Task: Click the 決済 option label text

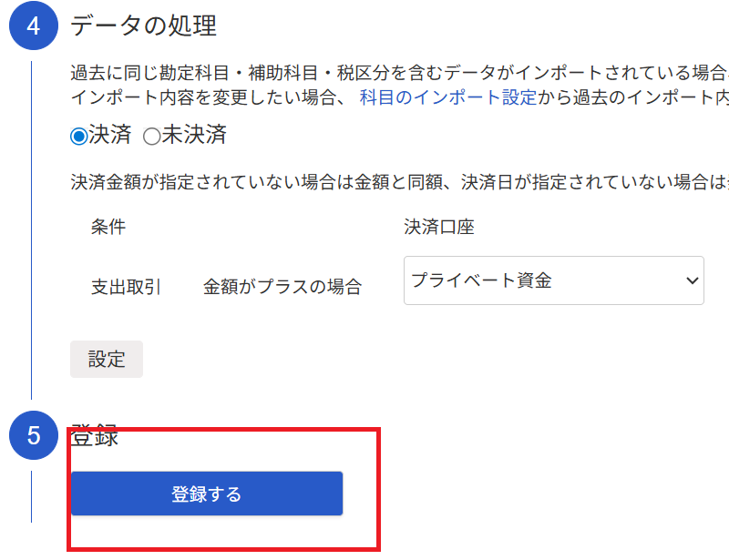Action: pyautogui.click(x=110, y=135)
